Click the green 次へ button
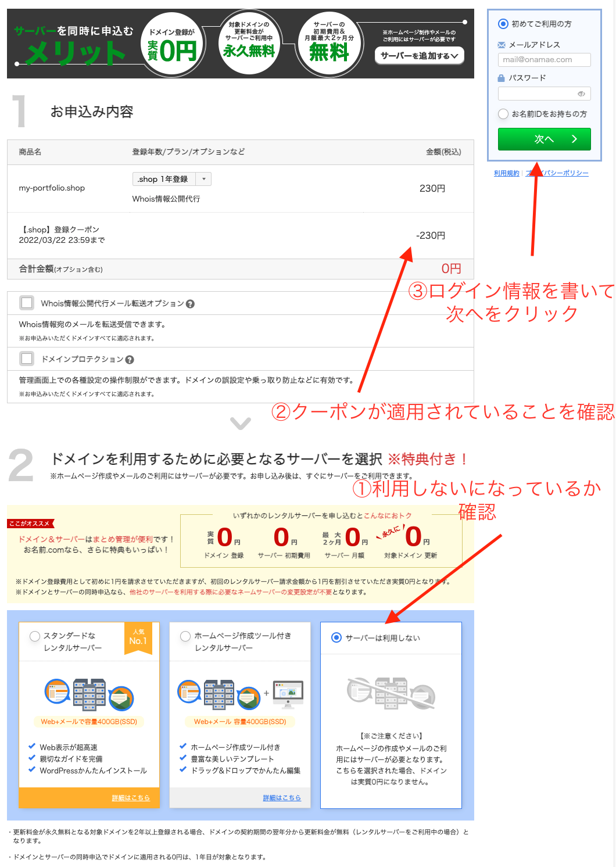The width and height of the screenshot is (616, 867). pos(544,139)
